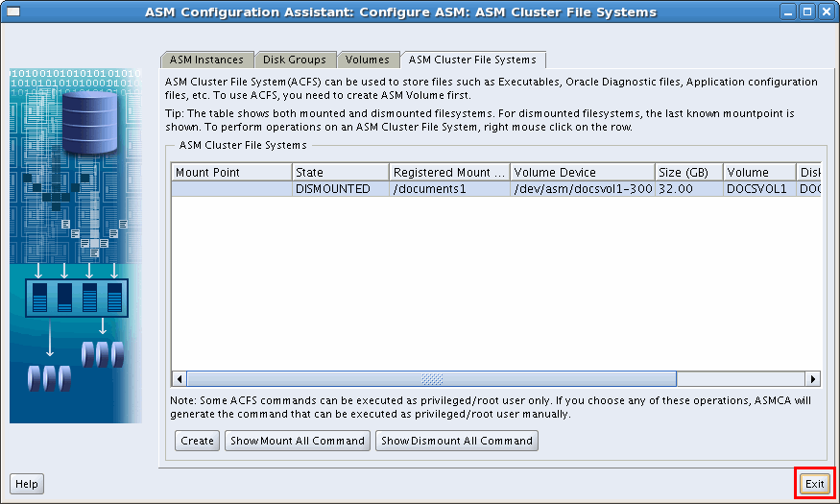The width and height of the screenshot is (840, 504).
Task: Select the DISMOUNTED state cell
Action: (340, 188)
